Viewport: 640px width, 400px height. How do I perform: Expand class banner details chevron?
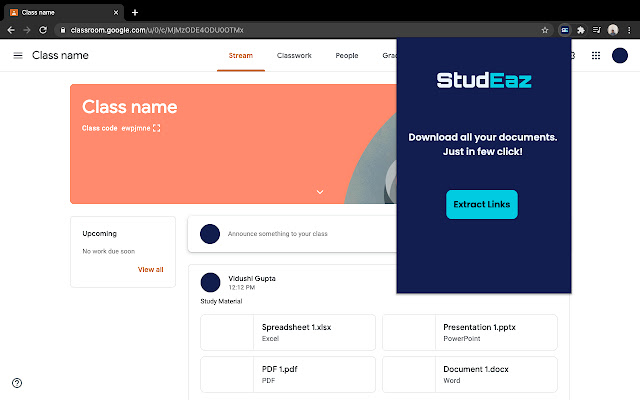click(320, 192)
